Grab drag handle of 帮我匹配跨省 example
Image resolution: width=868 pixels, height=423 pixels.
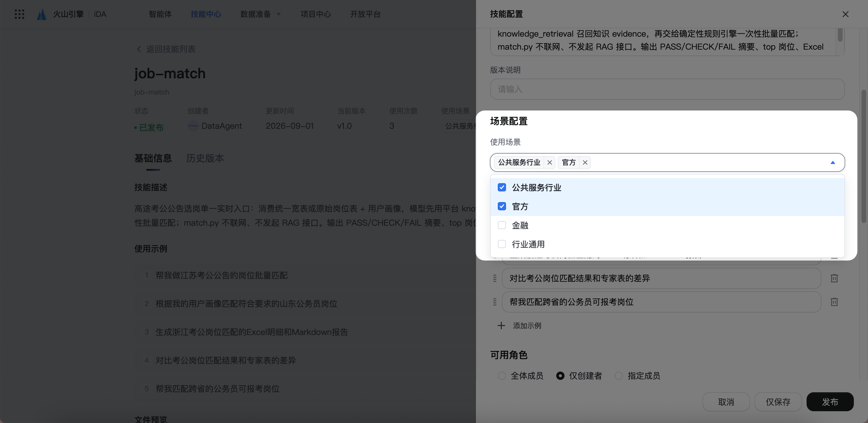tap(495, 302)
